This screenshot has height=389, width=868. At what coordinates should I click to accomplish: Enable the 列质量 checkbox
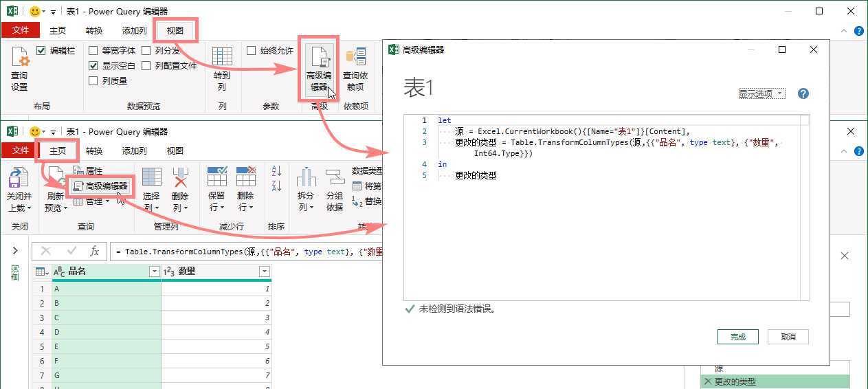tap(93, 81)
